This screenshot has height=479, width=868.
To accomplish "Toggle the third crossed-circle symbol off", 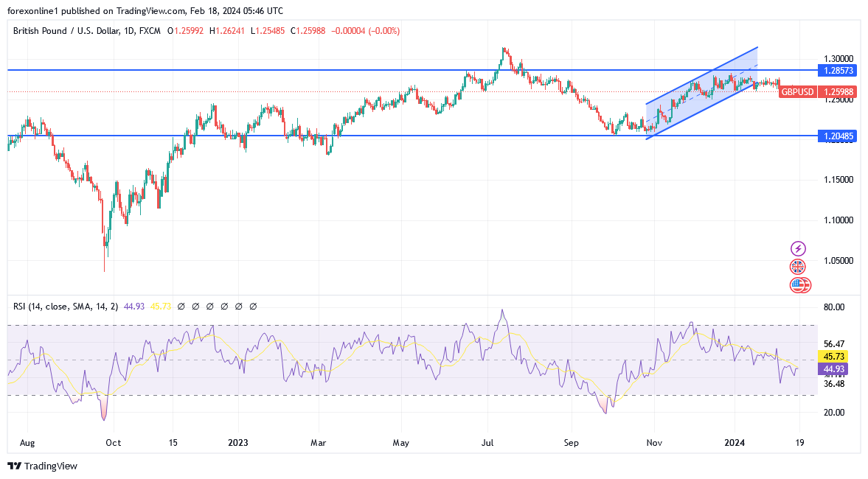I will click(x=210, y=305).
